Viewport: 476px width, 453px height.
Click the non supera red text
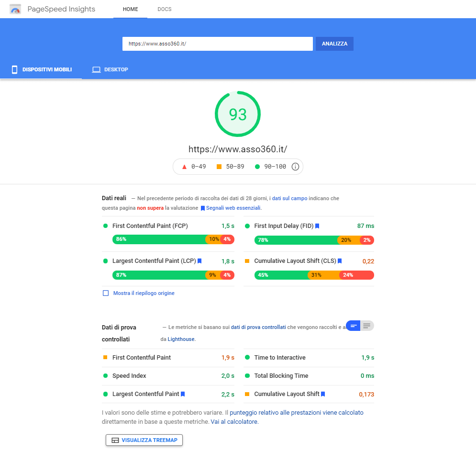pyautogui.click(x=150, y=208)
